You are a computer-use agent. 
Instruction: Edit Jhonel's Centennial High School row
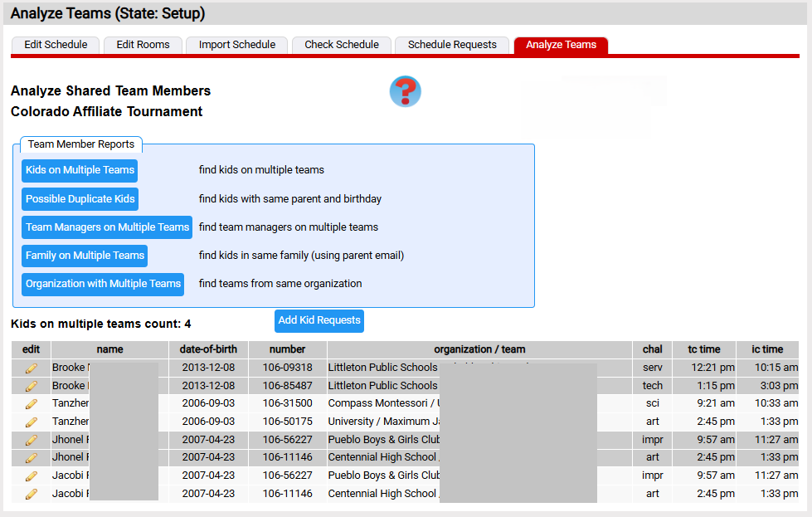(x=32, y=458)
